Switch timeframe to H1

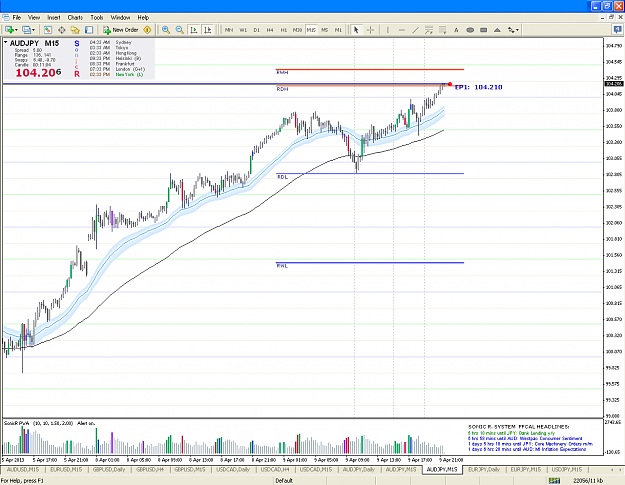point(283,30)
